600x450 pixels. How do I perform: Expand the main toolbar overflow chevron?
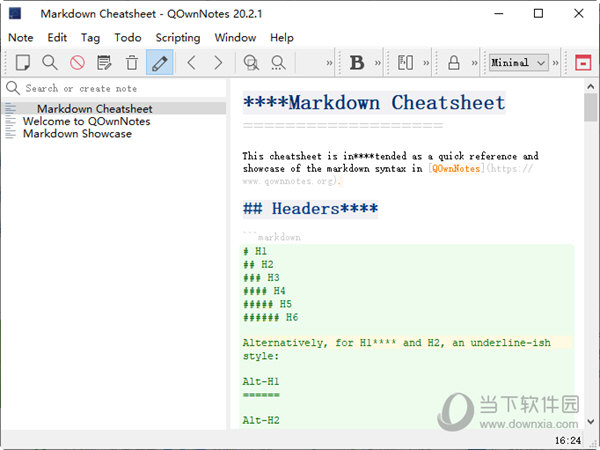[329, 63]
